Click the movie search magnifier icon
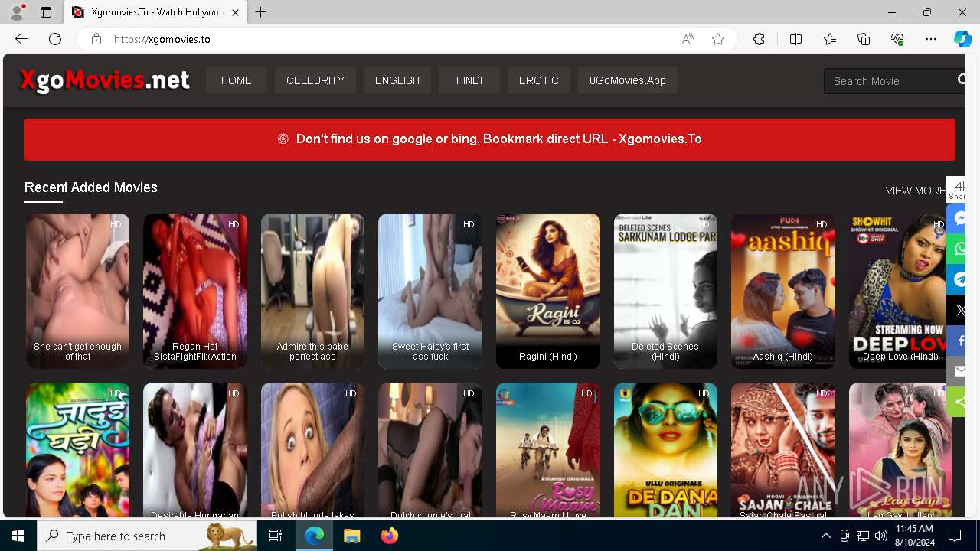The image size is (980, 551). 963,80
